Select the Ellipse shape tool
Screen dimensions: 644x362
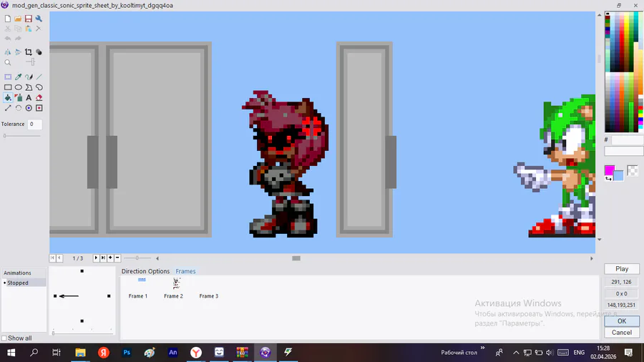coord(18,87)
